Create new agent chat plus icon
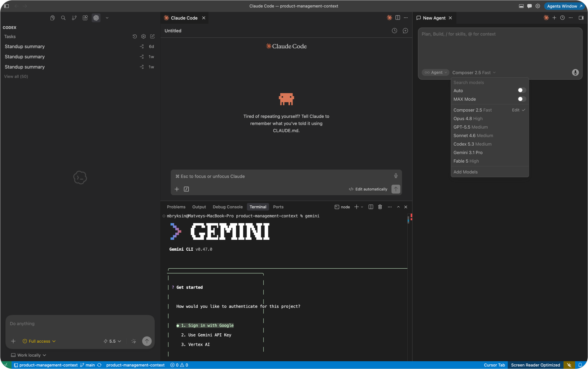 [x=554, y=18]
